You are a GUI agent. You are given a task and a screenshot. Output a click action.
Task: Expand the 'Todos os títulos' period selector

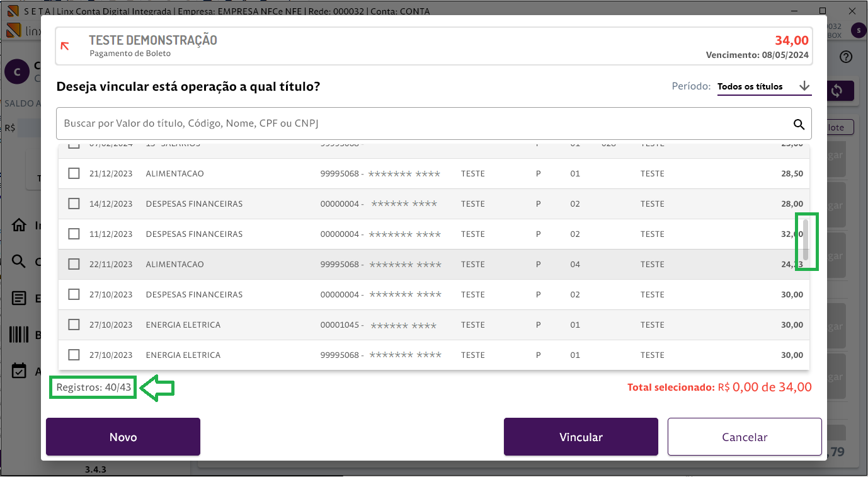point(750,87)
